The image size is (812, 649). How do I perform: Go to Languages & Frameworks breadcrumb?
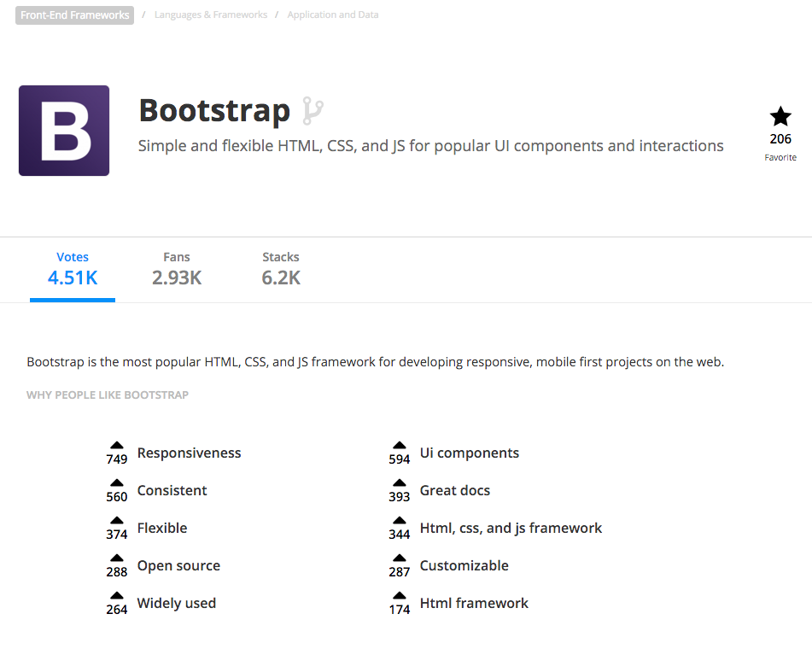pos(211,15)
